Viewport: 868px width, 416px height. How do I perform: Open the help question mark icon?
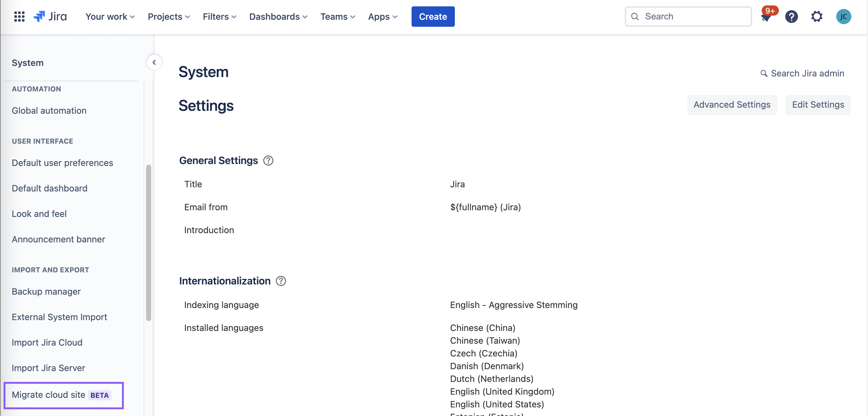[x=791, y=17]
